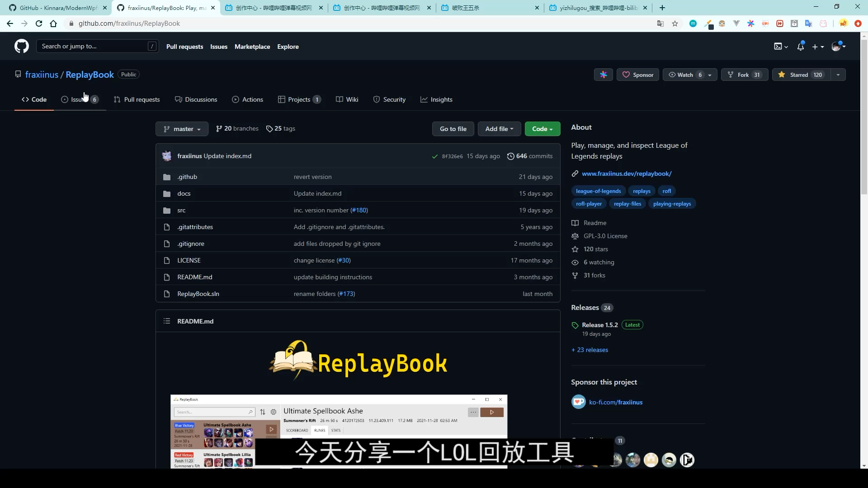This screenshot has height=488, width=868.
Task: Open ko-fi.com/fraxiinus sponsor link
Action: click(x=616, y=402)
